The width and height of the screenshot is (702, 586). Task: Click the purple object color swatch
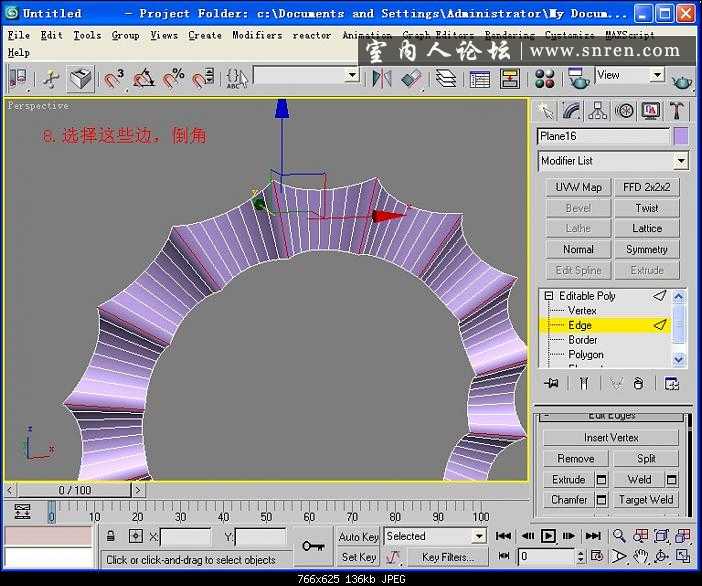[x=681, y=136]
